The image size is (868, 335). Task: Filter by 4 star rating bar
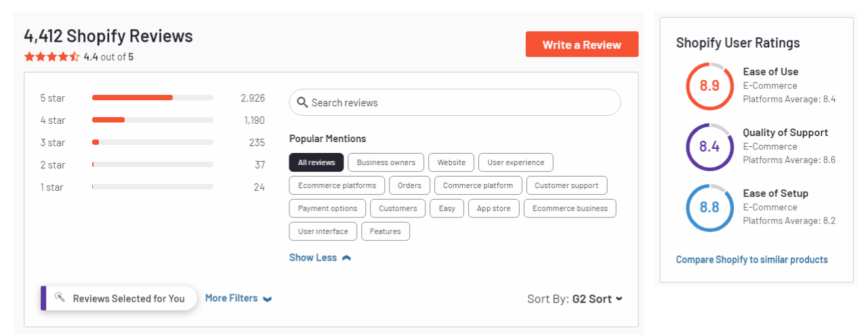point(152,120)
